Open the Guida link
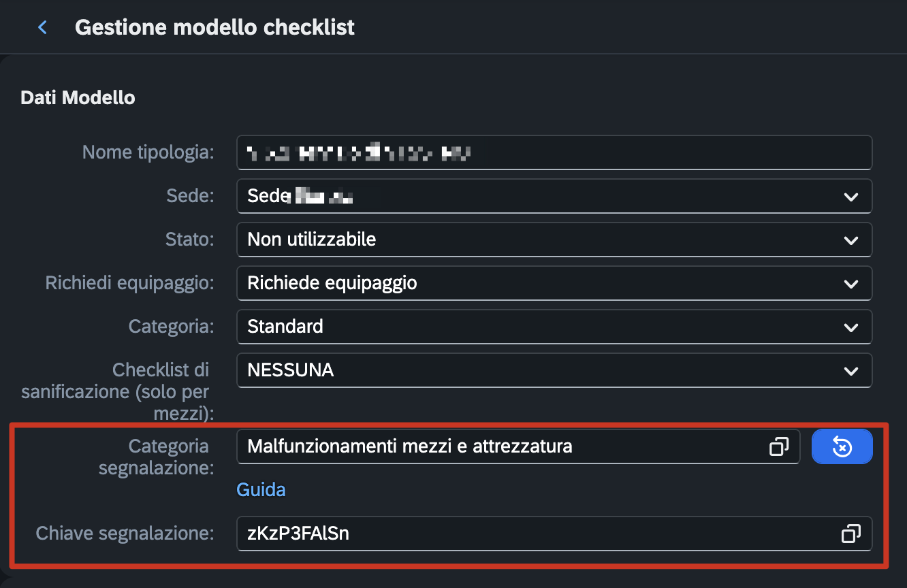The height and width of the screenshot is (588, 907). 261,489
